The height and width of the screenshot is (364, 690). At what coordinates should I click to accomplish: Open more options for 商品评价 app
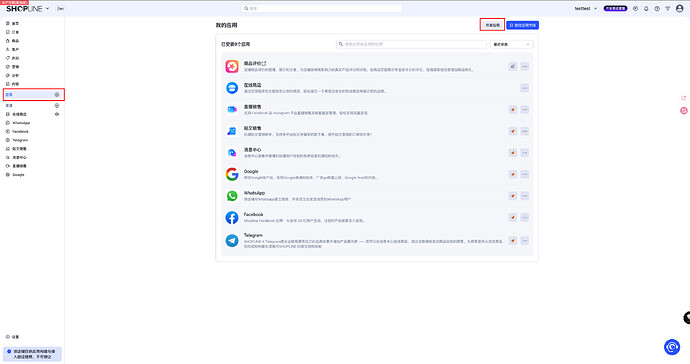525,66
